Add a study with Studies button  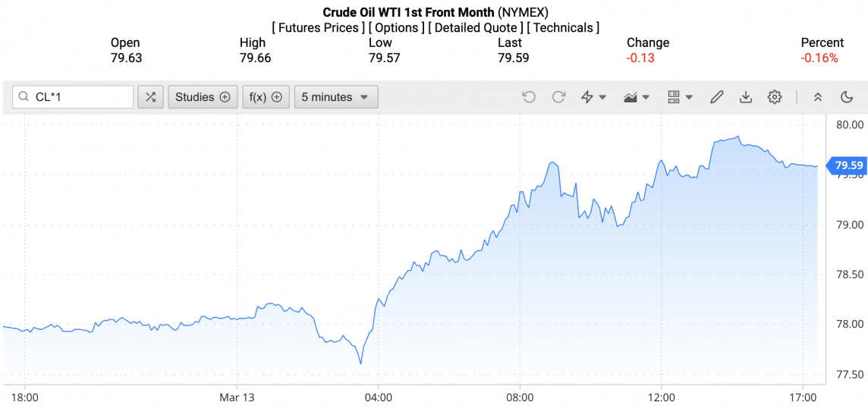203,97
